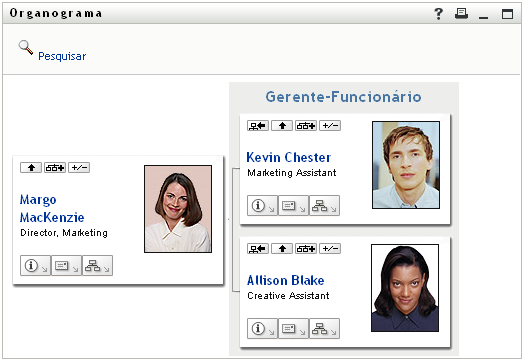Make Kevin Chester the new root
The height and width of the screenshot is (361, 524).
coord(258,126)
